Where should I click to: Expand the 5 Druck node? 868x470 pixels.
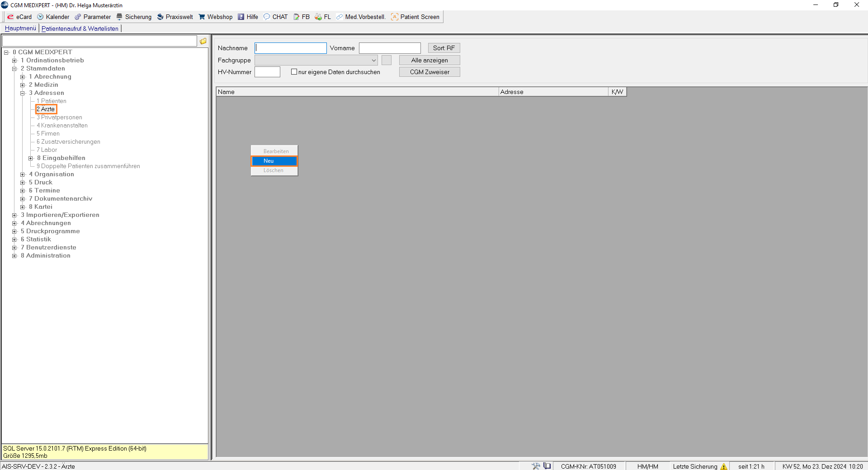[x=23, y=183]
